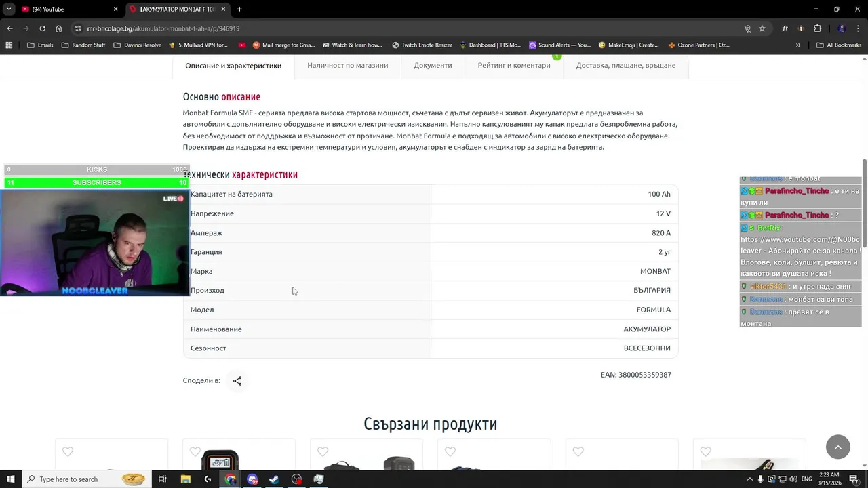Click the 820 A amperage value
The image size is (868, 488).
click(x=661, y=232)
